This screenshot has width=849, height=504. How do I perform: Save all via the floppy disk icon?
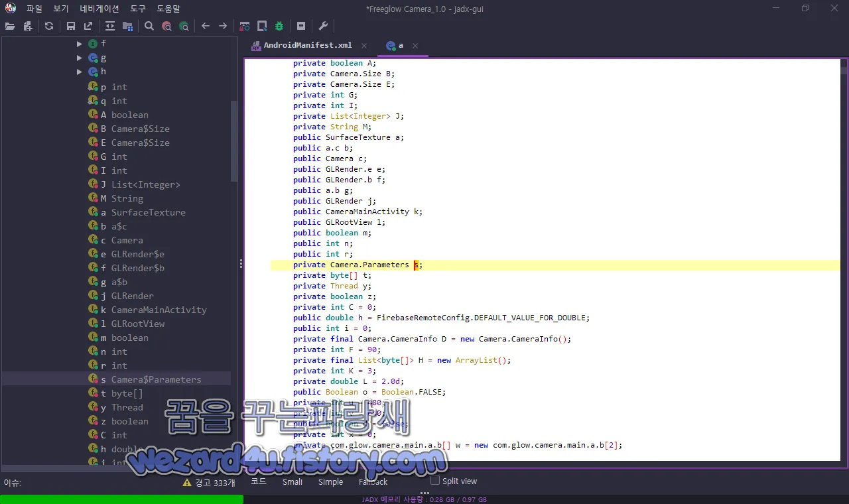71,26
